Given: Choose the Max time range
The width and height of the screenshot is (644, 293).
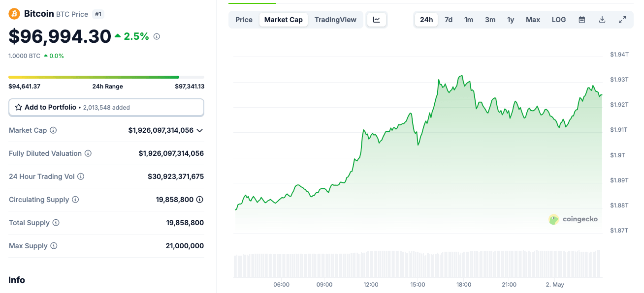Looking at the screenshot, I should tap(532, 19).
